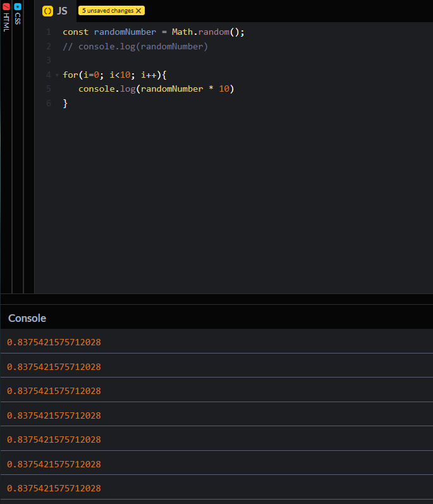Image resolution: width=433 pixels, height=504 pixels.
Task: Collapse the for loop fold arrow
Action: 57,75
